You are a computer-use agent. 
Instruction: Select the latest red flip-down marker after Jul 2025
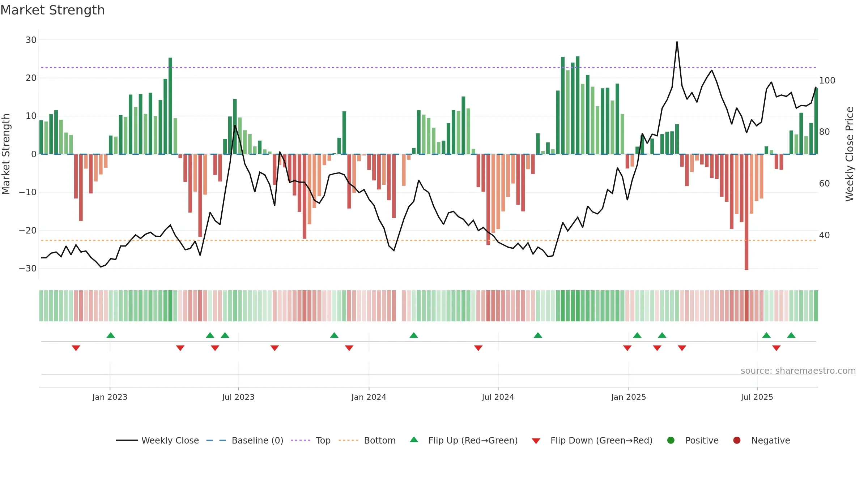click(x=776, y=348)
